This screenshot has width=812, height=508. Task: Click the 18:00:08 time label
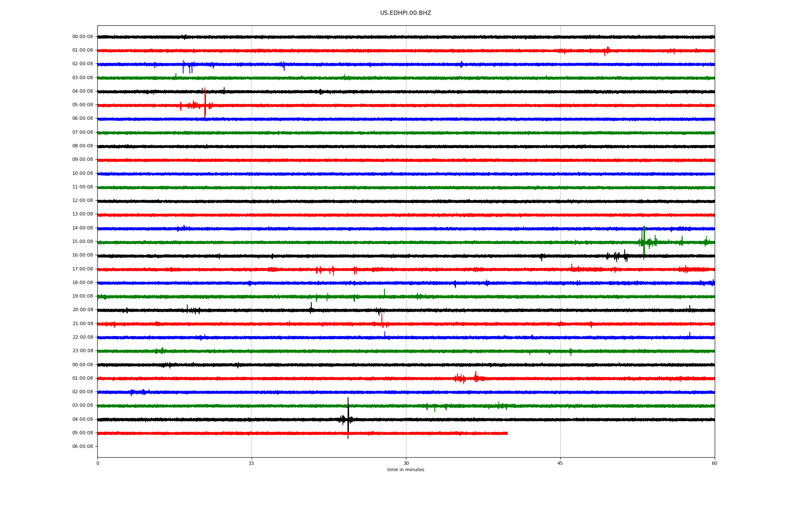click(82, 282)
